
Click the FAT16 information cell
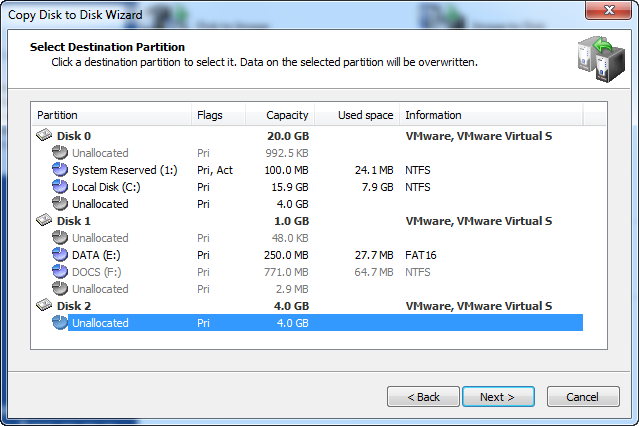click(421, 255)
